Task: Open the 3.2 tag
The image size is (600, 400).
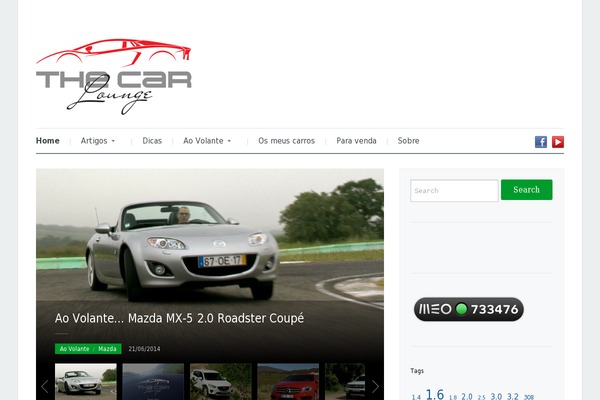Action: click(x=513, y=397)
